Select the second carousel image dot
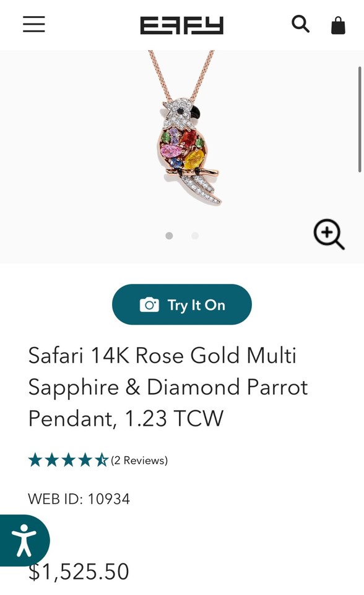Screen dimensions: 364x595 (195, 236)
